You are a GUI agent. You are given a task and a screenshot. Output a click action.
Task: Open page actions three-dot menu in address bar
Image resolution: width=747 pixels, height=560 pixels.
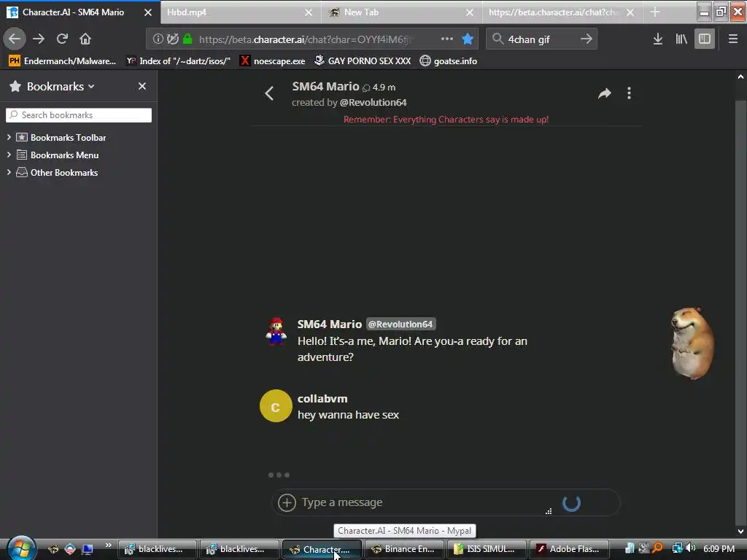click(x=447, y=39)
